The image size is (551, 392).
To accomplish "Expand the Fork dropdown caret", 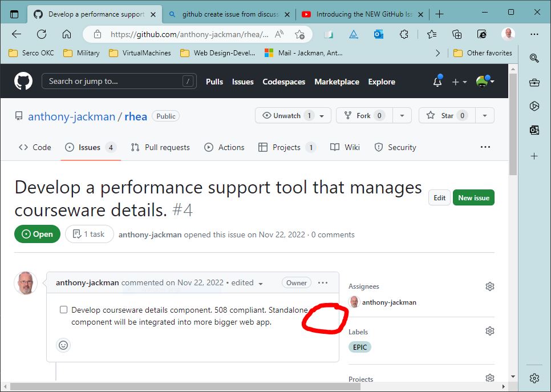I will (x=403, y=115).
